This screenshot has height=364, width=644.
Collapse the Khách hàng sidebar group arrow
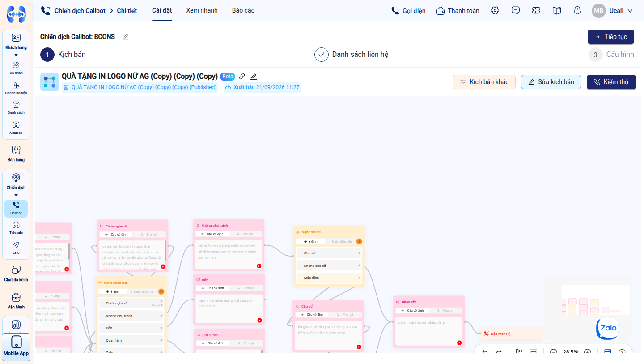coord(16,55)
